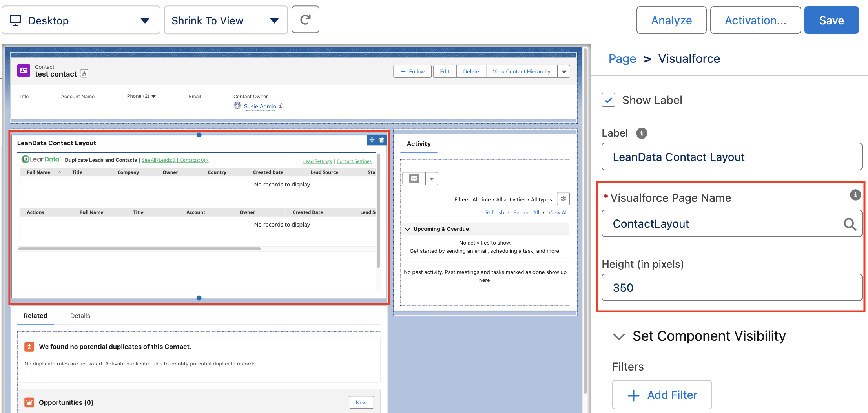Click the Height (in pixels) input field
The width and height of the screenshot is (868, 413).
(732, 287)
